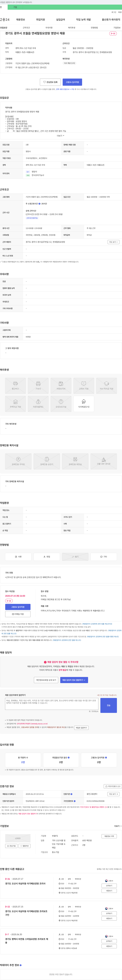Click 새창보기 for the D-24 오산시 posting

pos(109,891)
